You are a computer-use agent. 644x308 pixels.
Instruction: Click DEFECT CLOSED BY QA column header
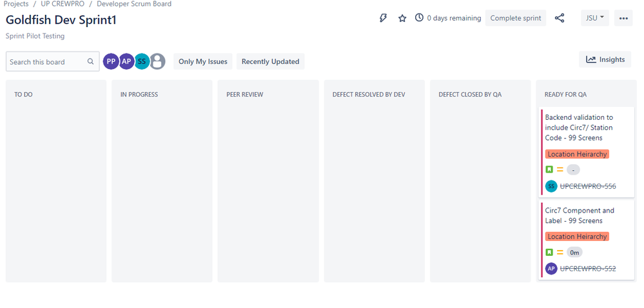[470, 95]
